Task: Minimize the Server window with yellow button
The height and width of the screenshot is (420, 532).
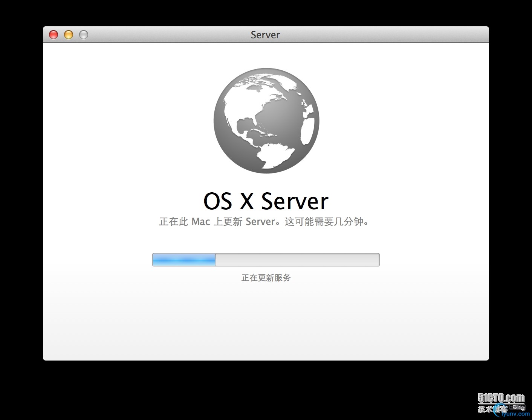Action: pyautogui.click(x=69, y=35)
